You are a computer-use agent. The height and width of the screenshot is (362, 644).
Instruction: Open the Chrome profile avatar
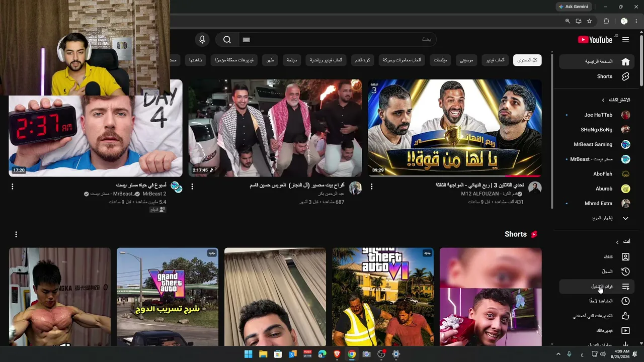click(624, 21)
